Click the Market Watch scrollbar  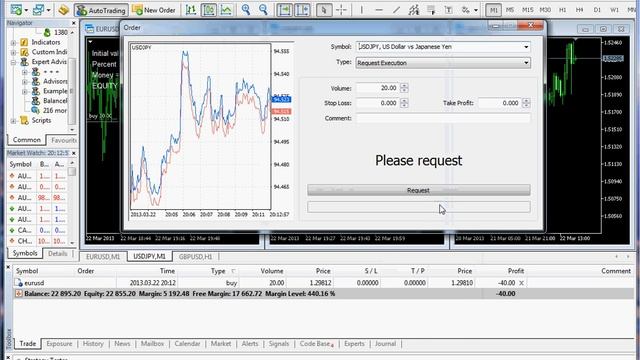pyautogui.click(x=72, y=202)
